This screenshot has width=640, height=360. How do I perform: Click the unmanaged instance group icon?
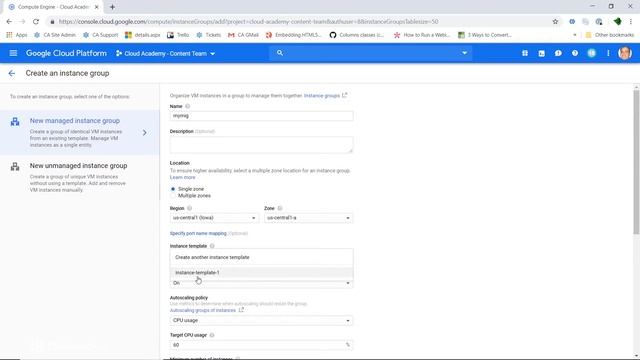[15, 167]
